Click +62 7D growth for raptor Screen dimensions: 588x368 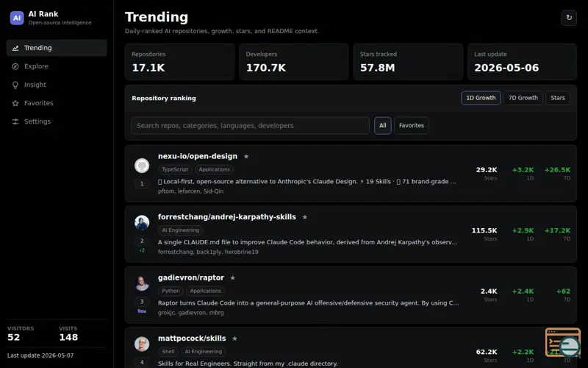coord(563,291)
